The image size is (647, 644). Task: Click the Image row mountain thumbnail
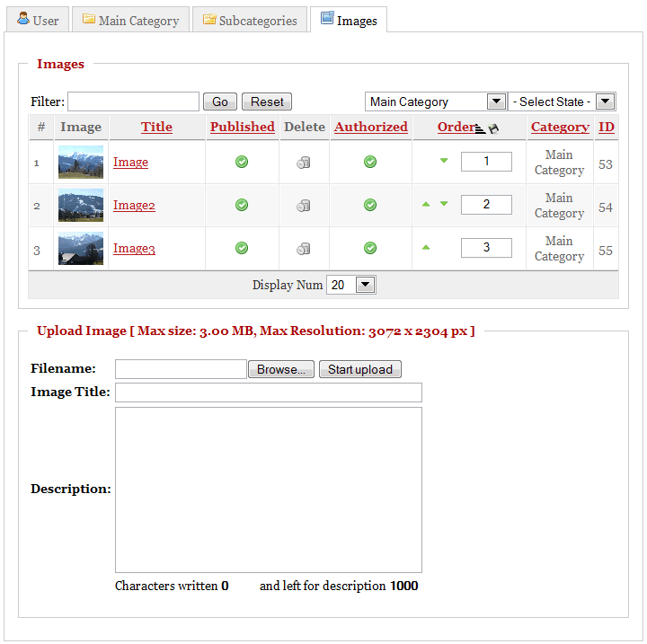pos(81,162)
